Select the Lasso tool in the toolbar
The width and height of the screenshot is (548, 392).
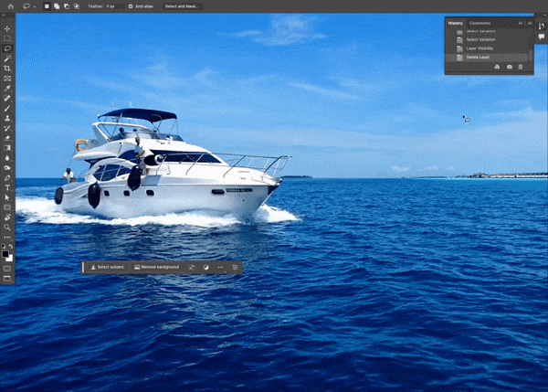click(7, 48)
